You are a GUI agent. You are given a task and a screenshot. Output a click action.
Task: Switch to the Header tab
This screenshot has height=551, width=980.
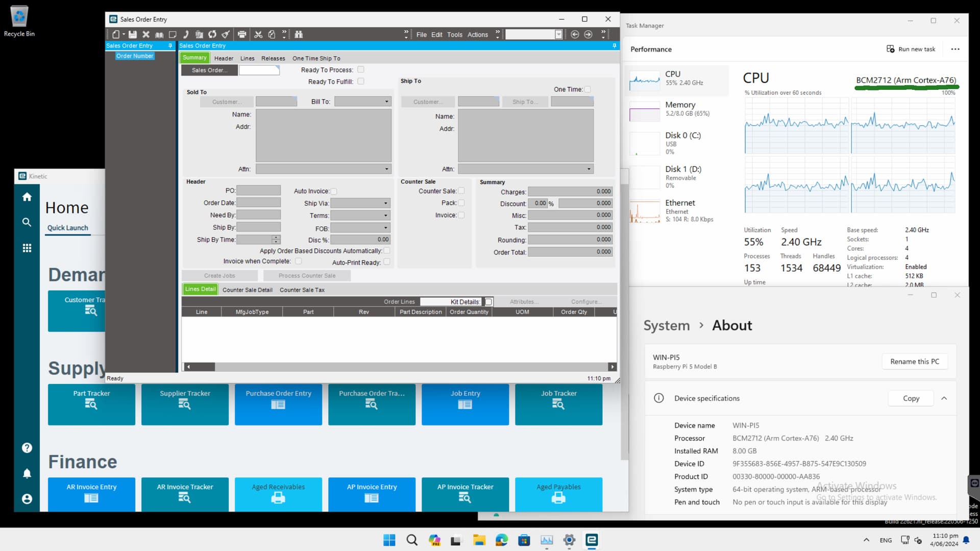224,58
